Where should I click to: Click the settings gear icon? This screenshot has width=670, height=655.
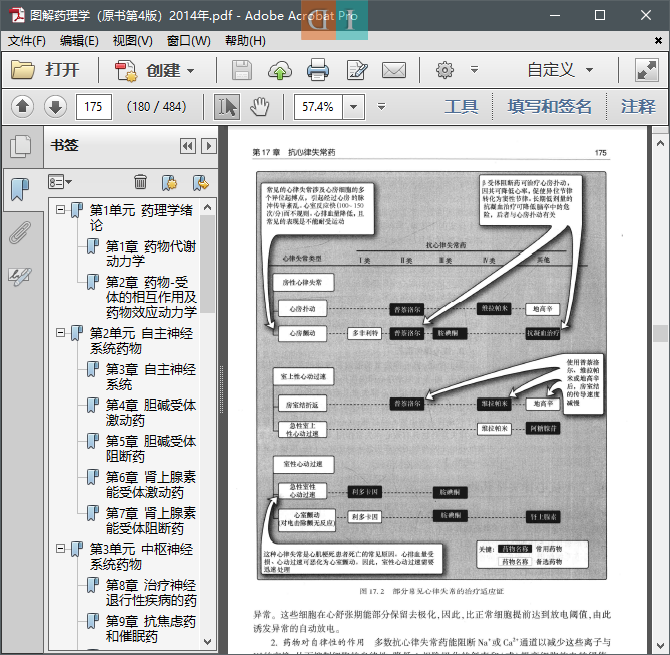(445, 70)
